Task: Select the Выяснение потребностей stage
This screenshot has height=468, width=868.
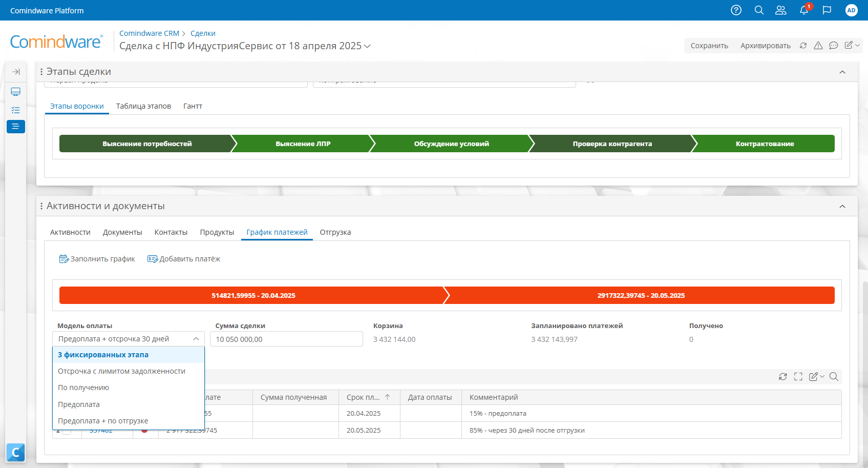Action: click(147, 144)
